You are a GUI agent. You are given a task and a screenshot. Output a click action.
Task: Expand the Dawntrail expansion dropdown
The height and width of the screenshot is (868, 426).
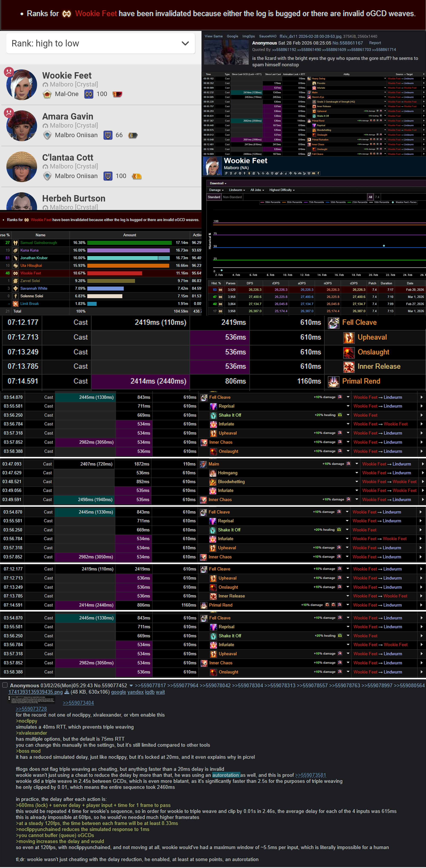click(218, 183)
